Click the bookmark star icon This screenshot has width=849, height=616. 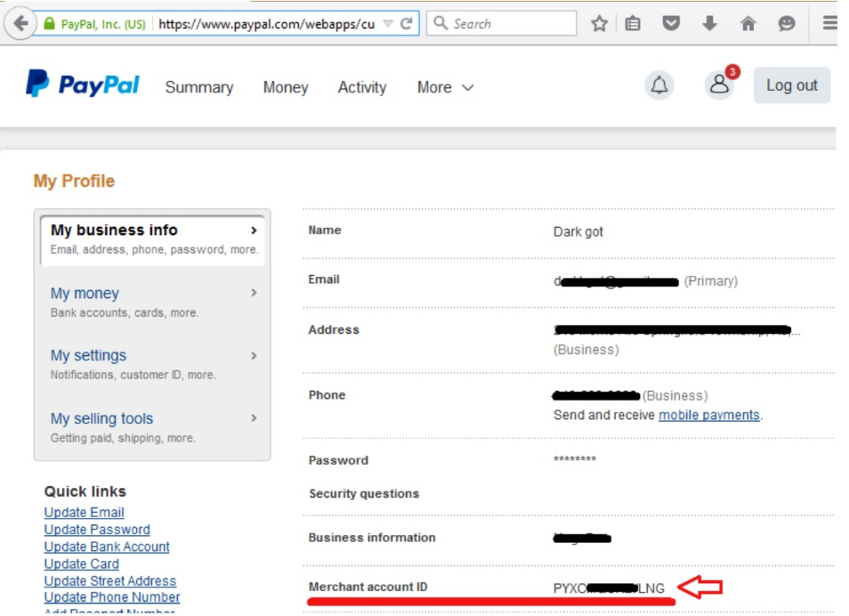(x=599, y=24)
